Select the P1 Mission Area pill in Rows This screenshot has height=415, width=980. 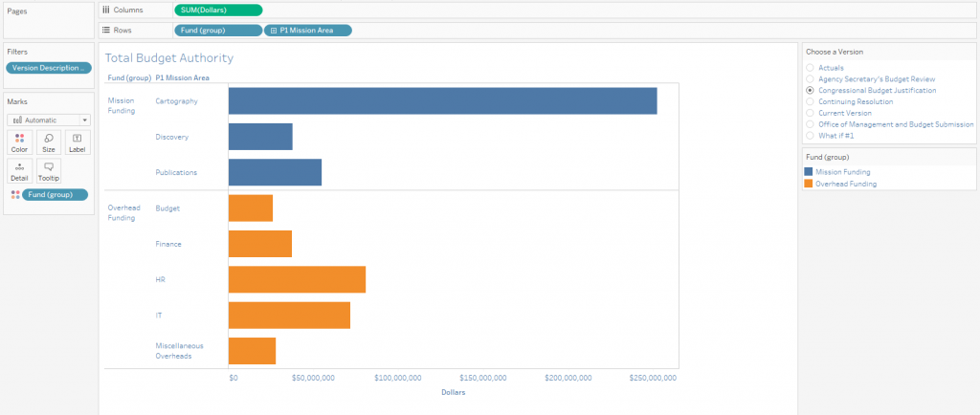[308, 30]
